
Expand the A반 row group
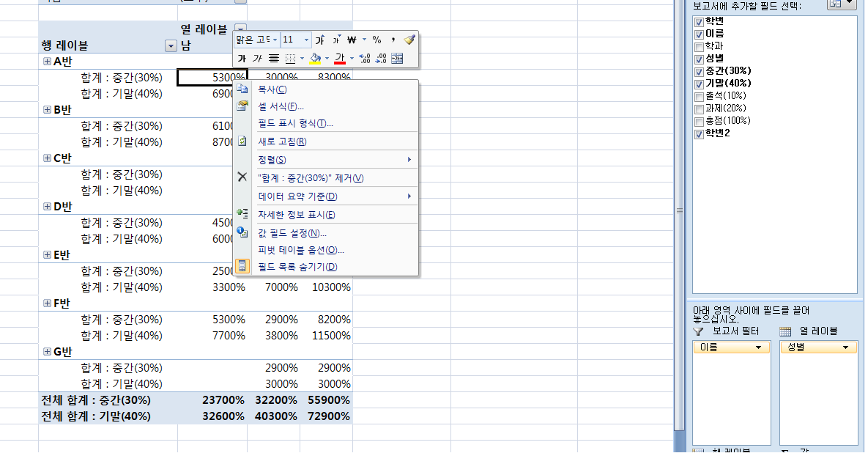tap(48, 62)
